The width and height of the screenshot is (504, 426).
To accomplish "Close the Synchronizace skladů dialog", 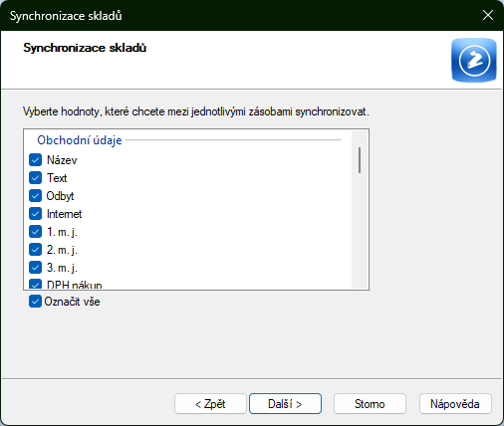I will [488, 15].
